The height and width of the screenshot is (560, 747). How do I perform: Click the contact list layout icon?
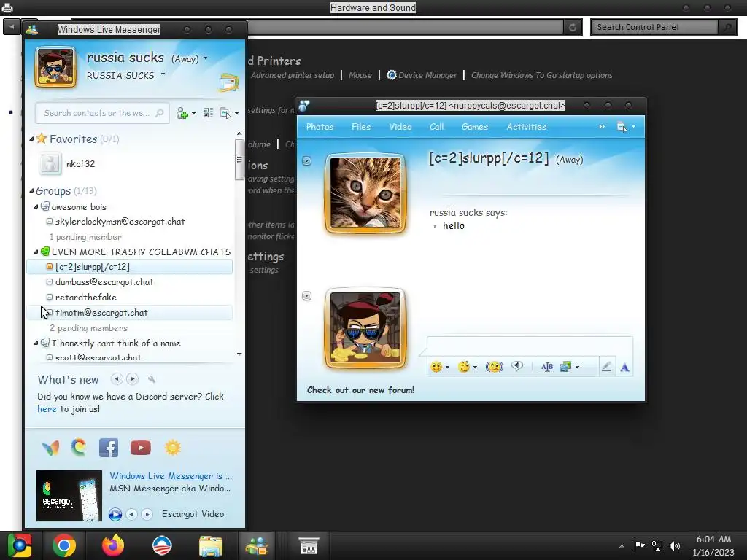(x=208, y=113)
